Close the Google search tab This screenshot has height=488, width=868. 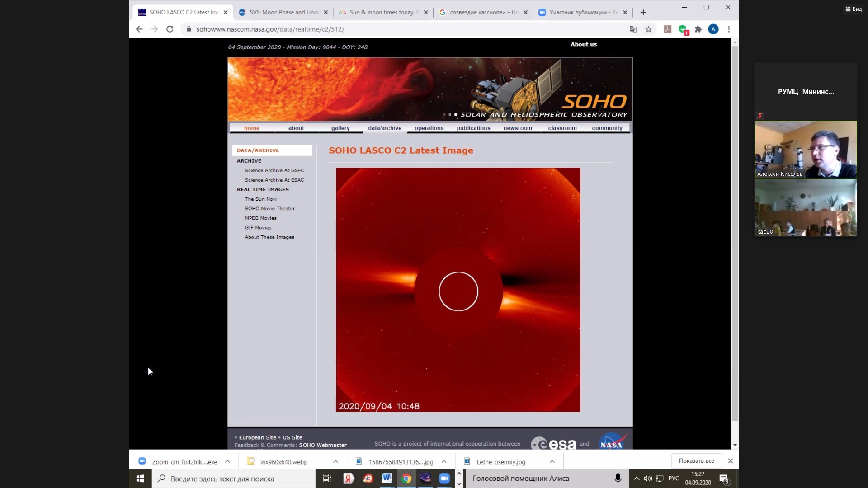525,12
